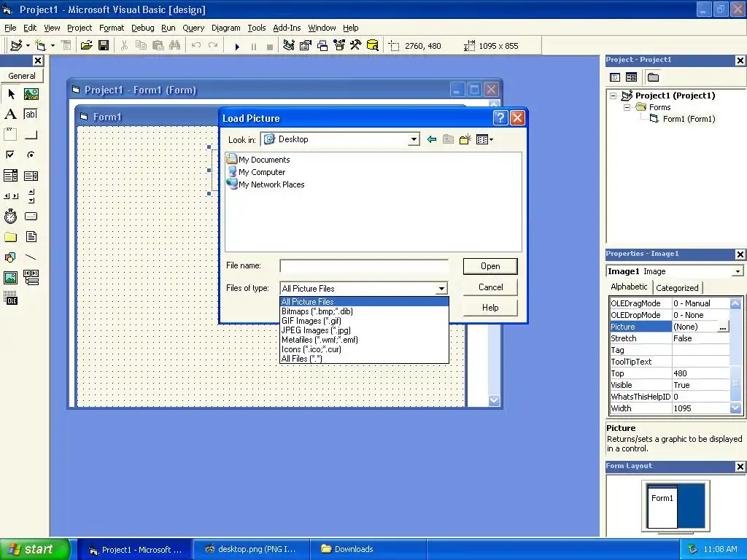Click the File name input field
The image size is (747, 560).
[364, 266]
